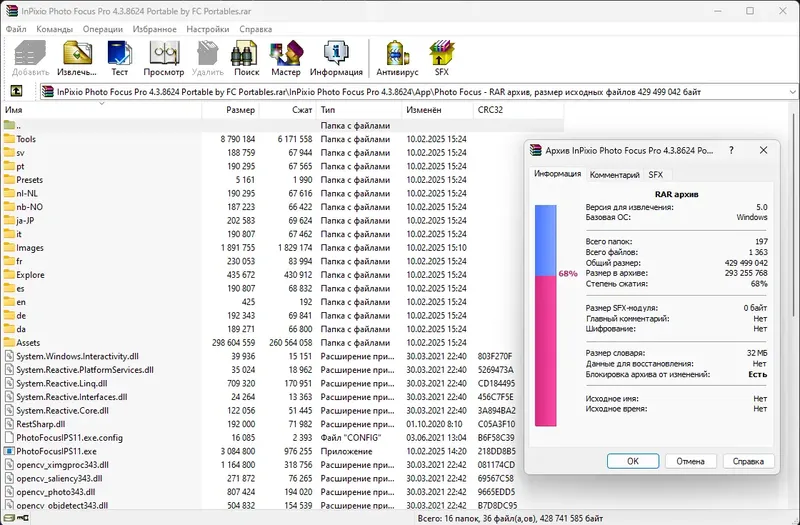Close the archive information dialog
The image size is (800, 525).
(x=763, y=150)
